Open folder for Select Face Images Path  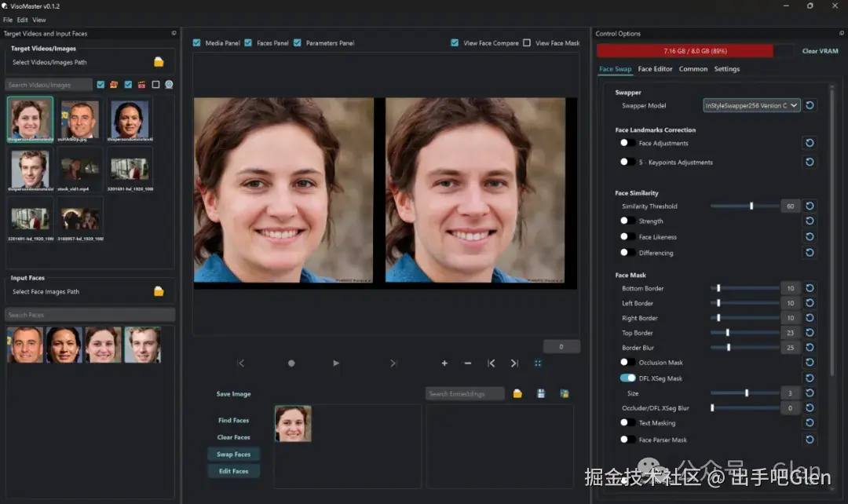click(159, 291)
